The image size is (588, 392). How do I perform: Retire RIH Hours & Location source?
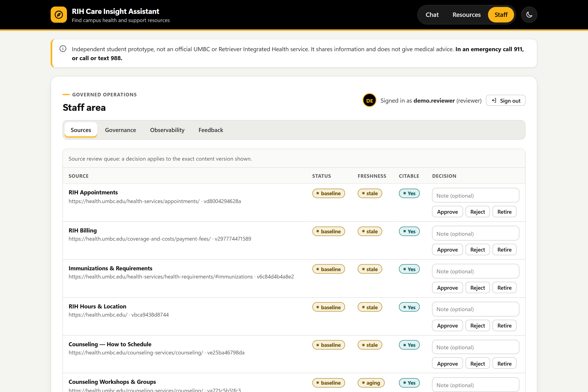coord(504,326)
